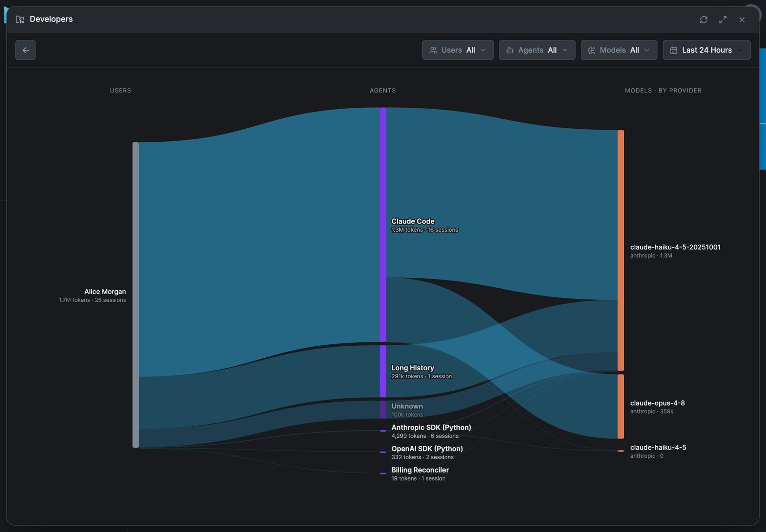Click the '19 tokens · 1 session' text
This screenshot has width=766, height=532.
[418, 478]
